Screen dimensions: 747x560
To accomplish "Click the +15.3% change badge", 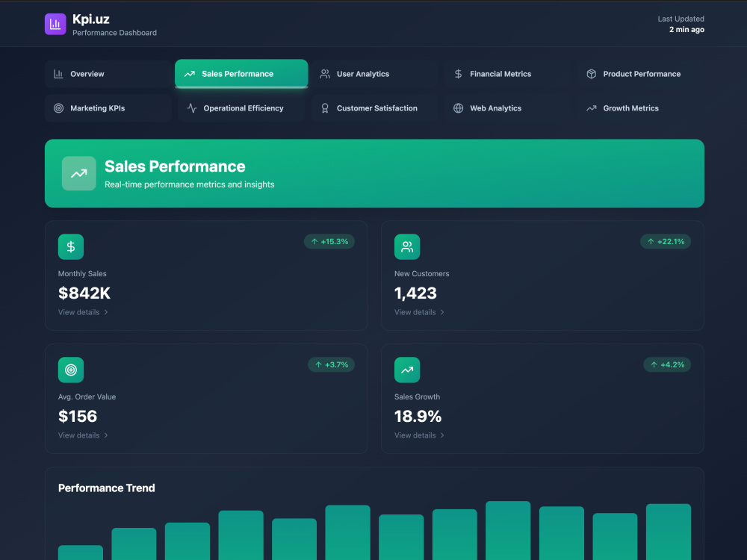I will [x=329, y=241].
